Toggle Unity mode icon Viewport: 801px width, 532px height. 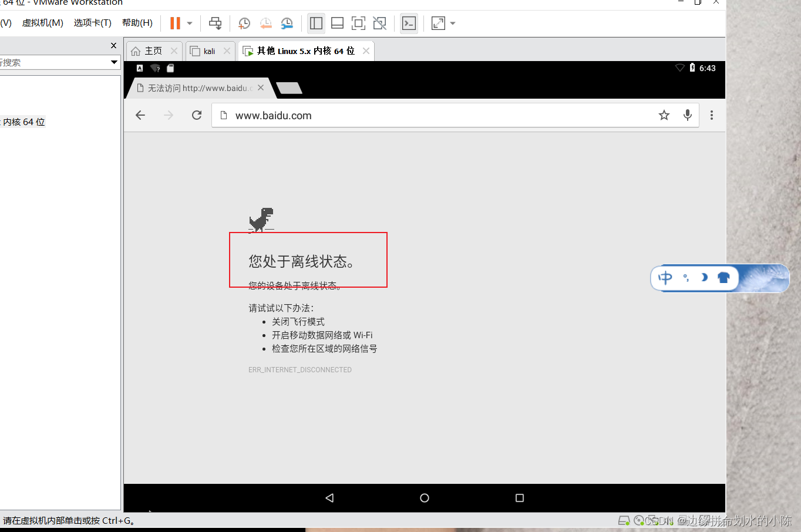click(380, 23)
